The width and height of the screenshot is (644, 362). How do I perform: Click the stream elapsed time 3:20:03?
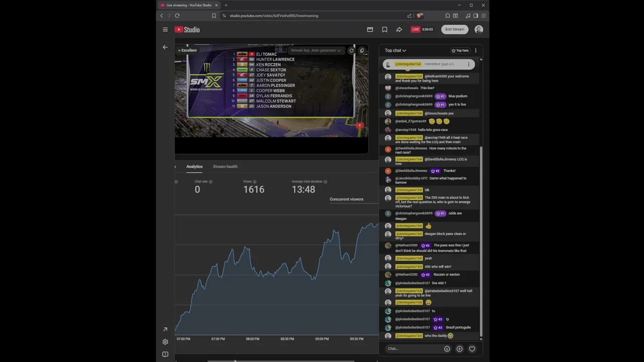(428, 30)
